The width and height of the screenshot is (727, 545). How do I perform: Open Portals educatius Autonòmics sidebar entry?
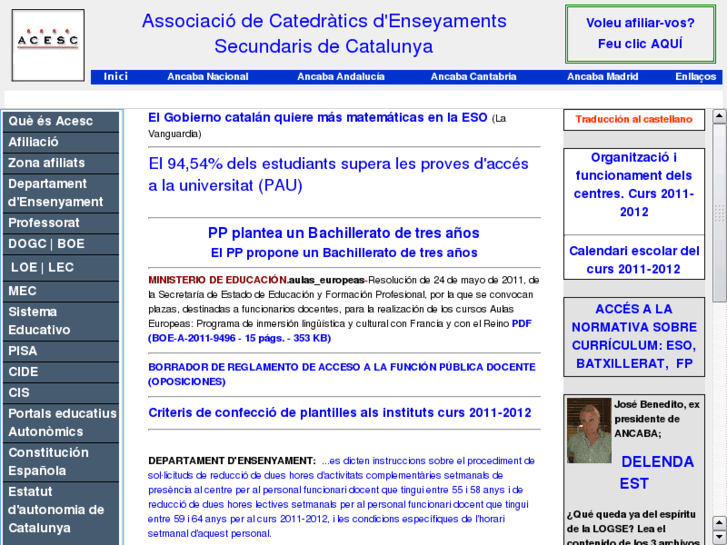pos(61,423)
